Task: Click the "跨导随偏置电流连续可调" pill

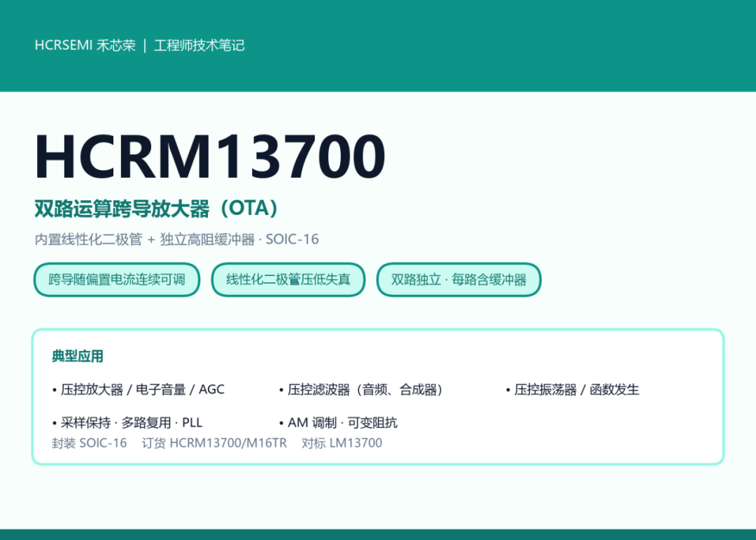Action: point(117,279)
